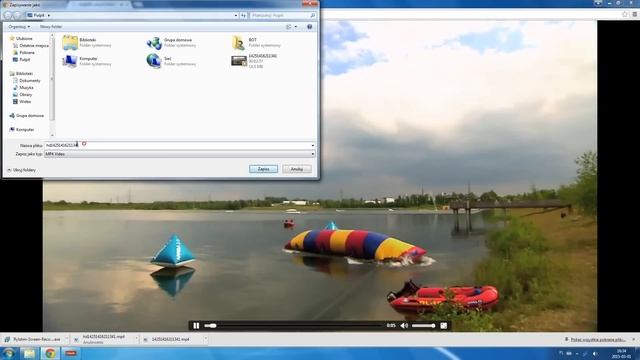Image resolution: width=640 pixels, height=360 pixels.
Task: Select Obrazy in the sidebar
Action: (23, 94)
